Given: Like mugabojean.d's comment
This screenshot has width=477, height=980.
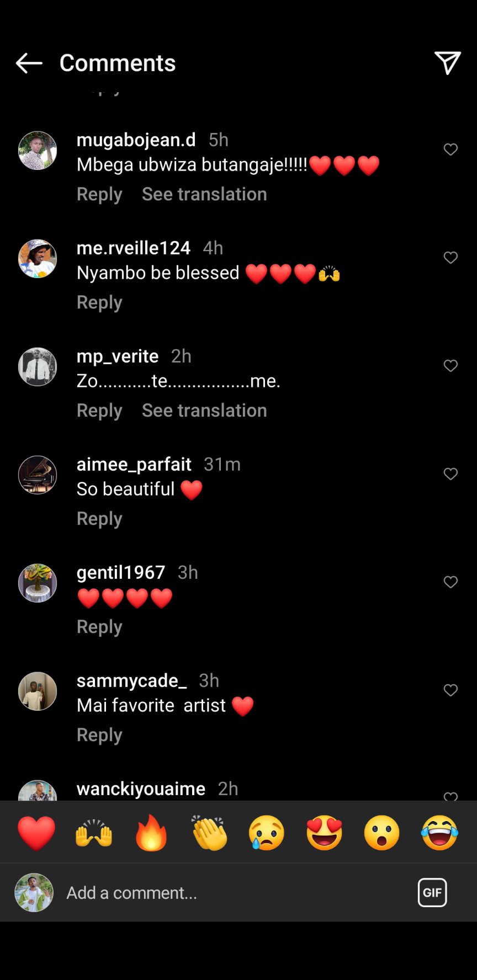Looking at the screenshot, I should [451, 150].
